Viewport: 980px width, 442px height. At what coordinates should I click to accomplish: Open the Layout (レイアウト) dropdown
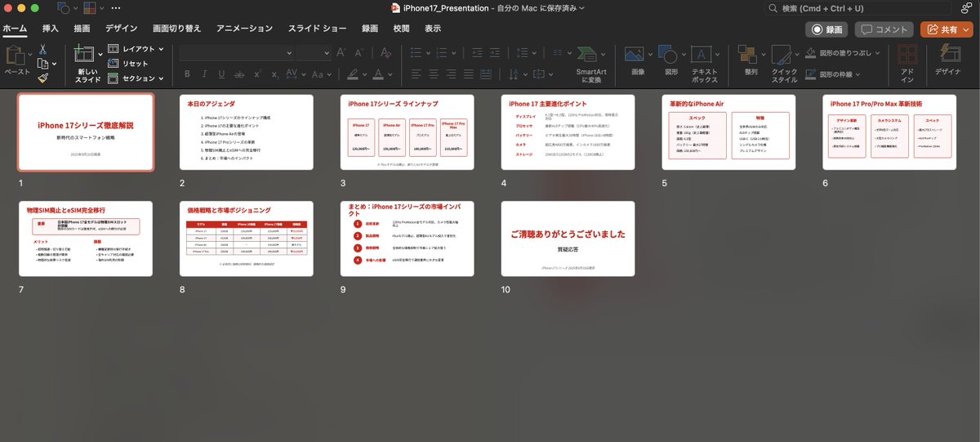click(136, 49)
